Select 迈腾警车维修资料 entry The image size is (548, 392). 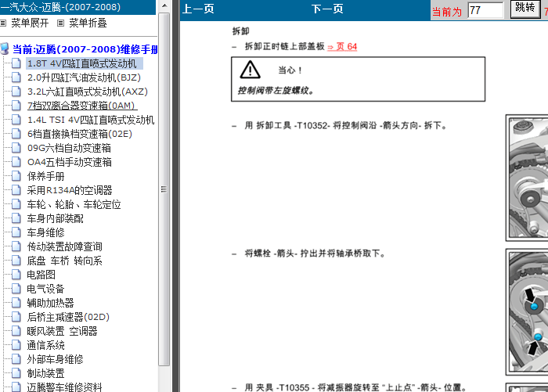coord(65,387)
